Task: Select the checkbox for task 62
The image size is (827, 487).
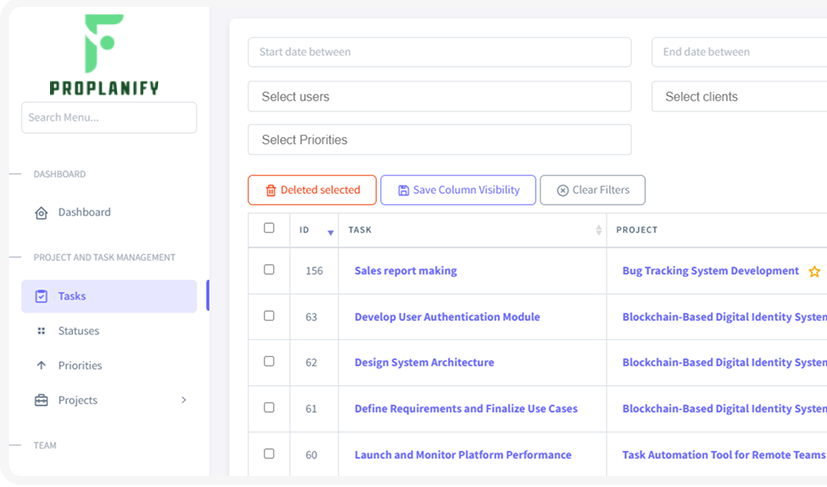Action: [x=269, y=362]
